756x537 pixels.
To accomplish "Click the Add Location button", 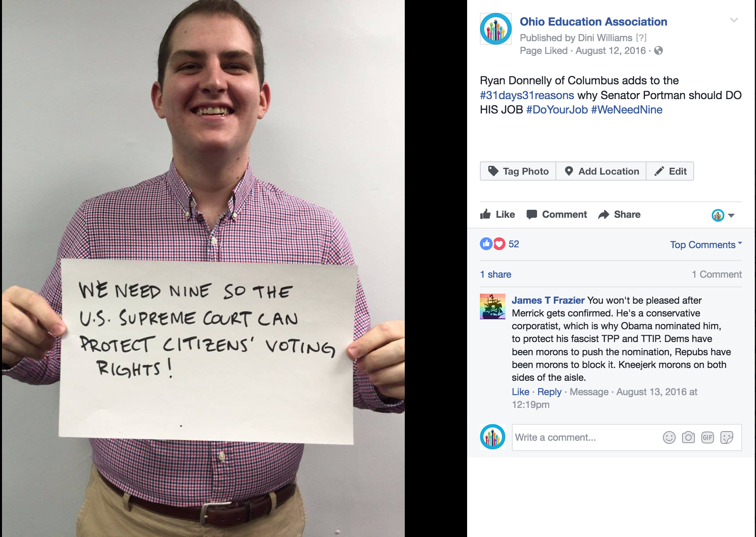I will click(x=601, y=171).
